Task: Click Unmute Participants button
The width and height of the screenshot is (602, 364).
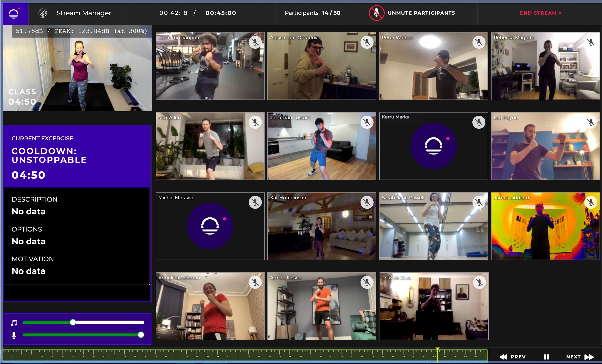Action: pos(412,13)
